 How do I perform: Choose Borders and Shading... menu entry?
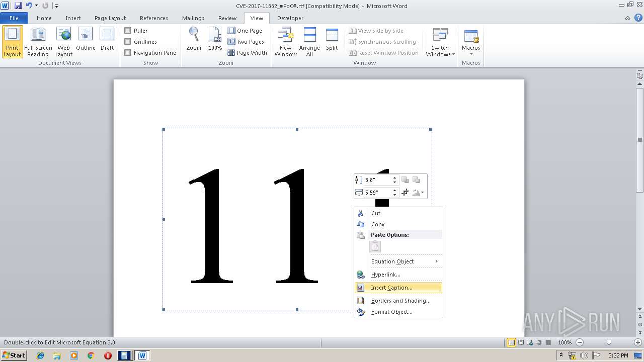pyautogui.click(x=398, y=301)
